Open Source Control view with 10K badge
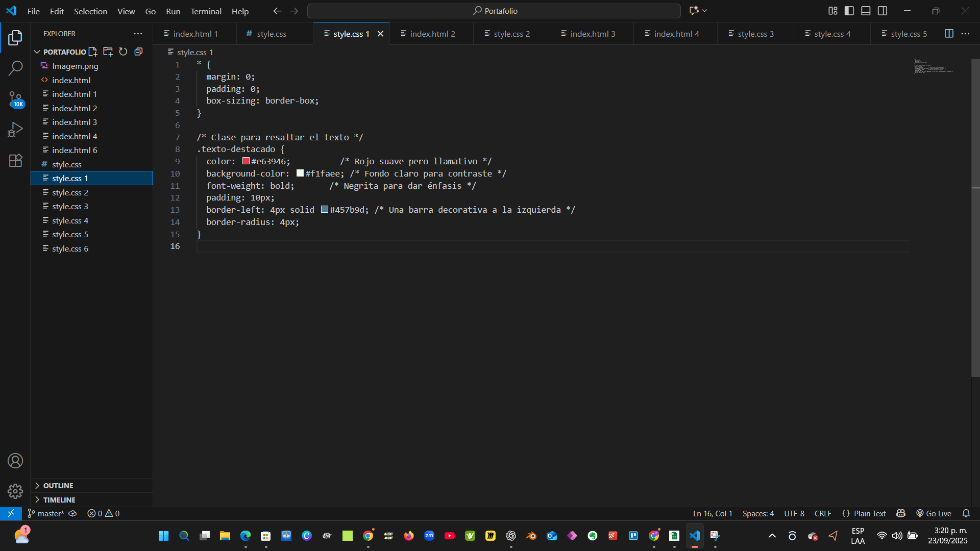 click(x=15, y=99)
